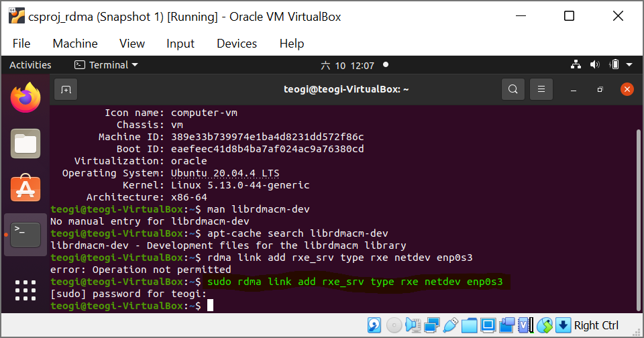The width and height of the screenshot is (644, 338).
Task: Click the shared folders status icon
Action: coord(469,325)
